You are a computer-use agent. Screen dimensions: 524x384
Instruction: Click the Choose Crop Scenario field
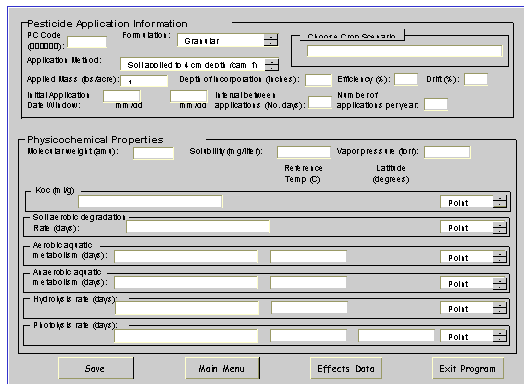(404, 51)
